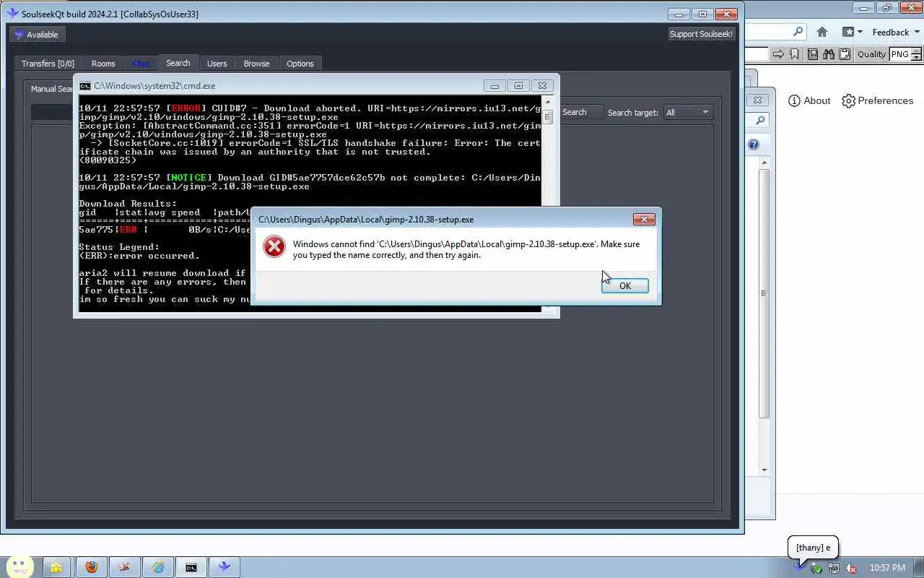Click the framed bookmark page icon
The width and height of the screenshot is (924, 578).
coord(813,54)
